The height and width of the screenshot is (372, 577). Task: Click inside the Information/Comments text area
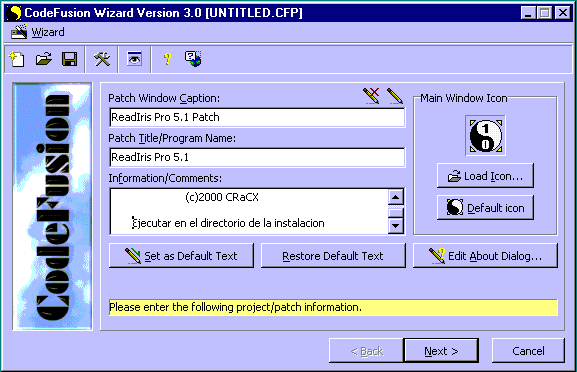249,211
